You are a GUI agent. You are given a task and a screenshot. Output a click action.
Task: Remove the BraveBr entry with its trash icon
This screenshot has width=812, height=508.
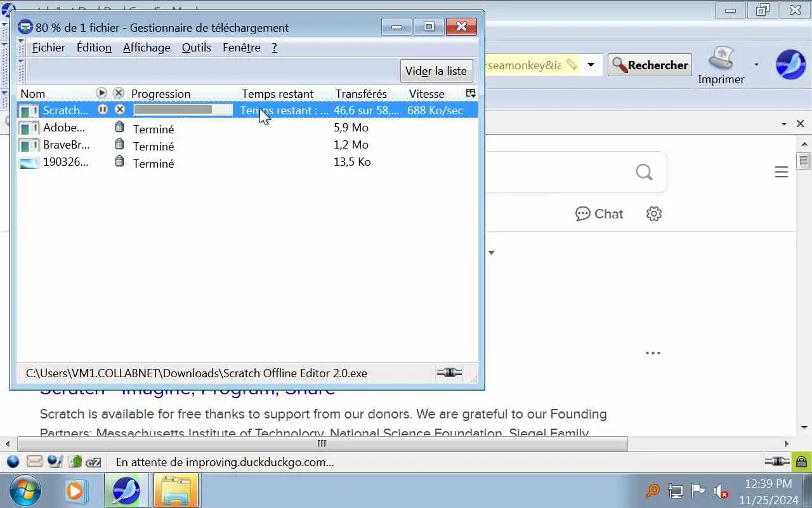pos(119,144)
